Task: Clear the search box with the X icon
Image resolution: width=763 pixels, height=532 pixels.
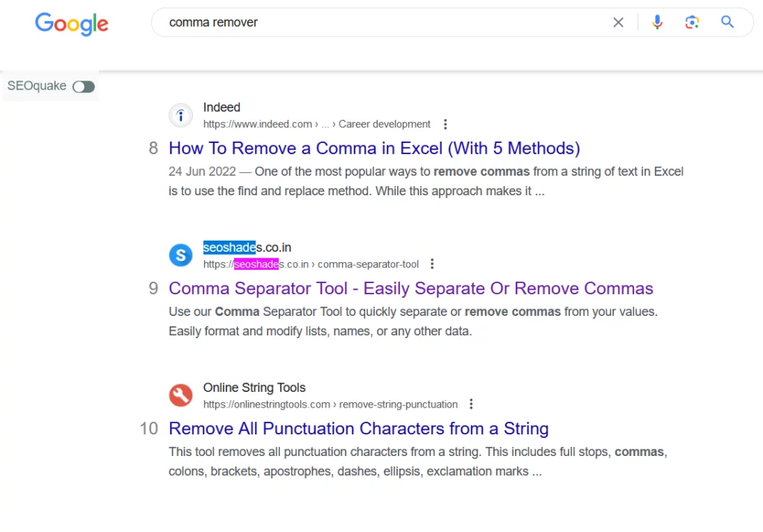Action: [618, 22]
